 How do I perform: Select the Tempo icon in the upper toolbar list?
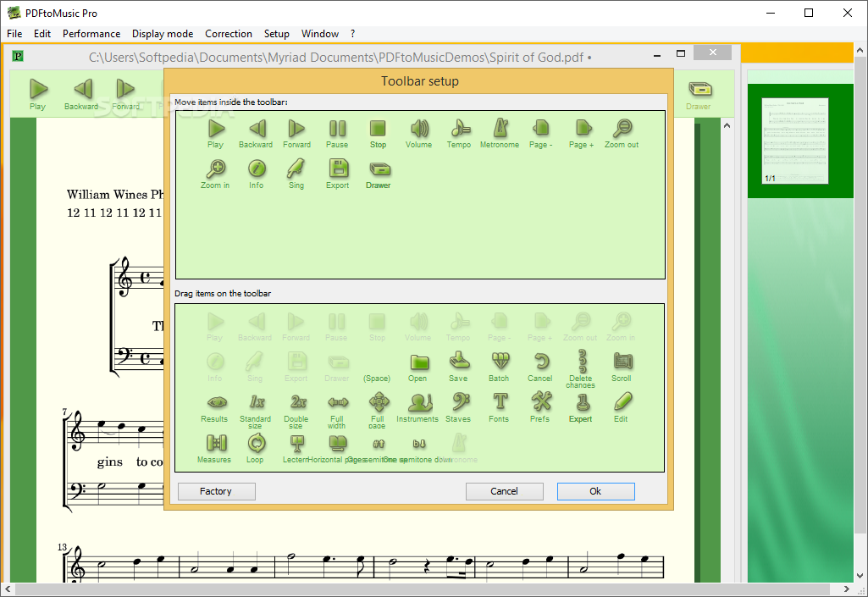[x=460, y=129]
